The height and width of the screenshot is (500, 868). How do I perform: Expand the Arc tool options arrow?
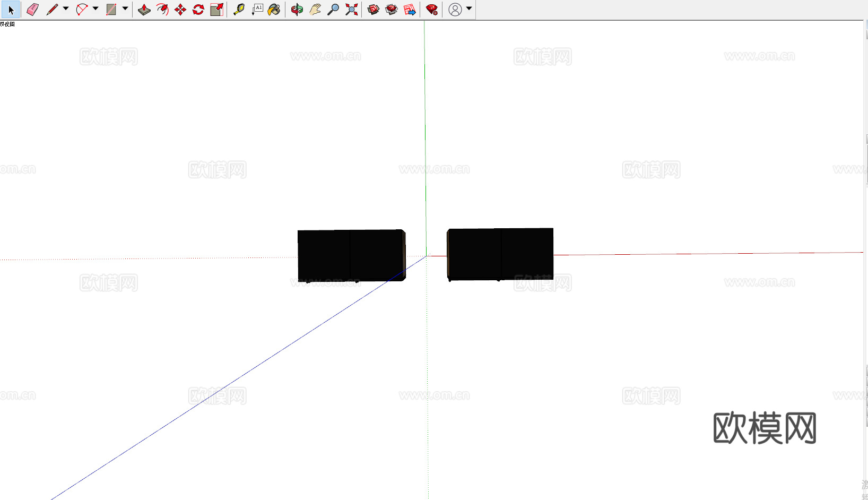pos(96,8)
